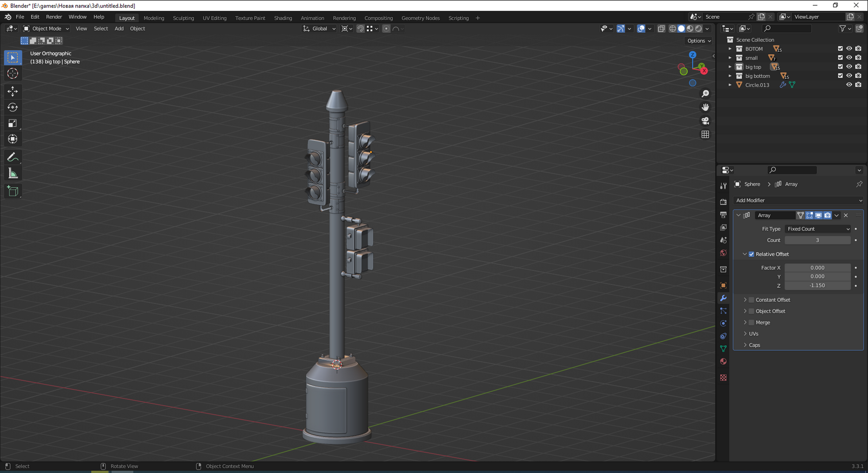
Task: Select the Scale tool
Action: 13,123
